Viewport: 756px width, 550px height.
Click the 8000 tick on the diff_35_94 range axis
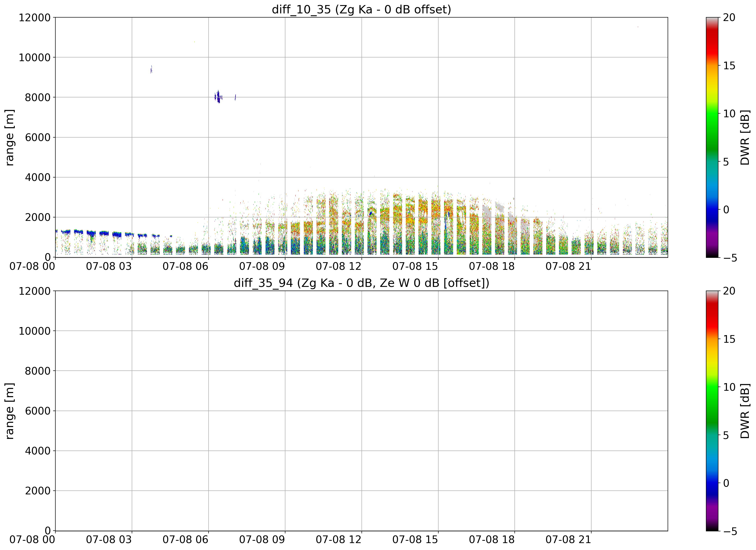tap(38, 371)
